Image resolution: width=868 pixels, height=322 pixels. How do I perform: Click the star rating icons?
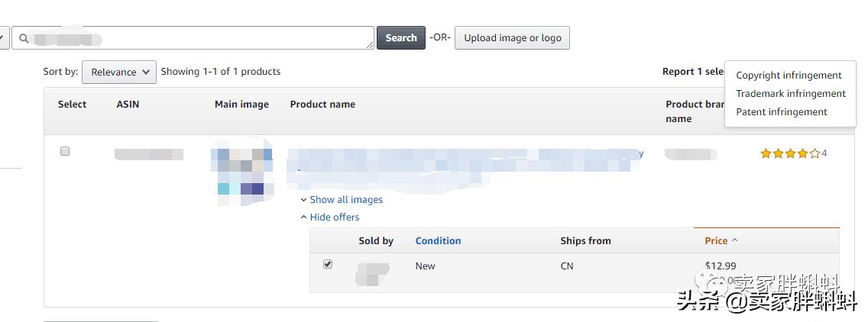(x=789, y=153)
